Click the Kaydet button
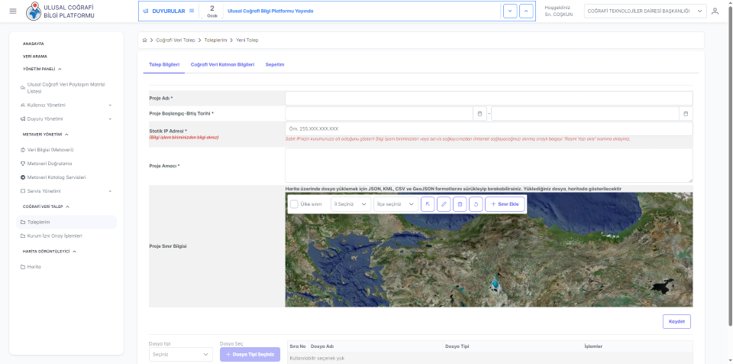The height and width of the screenshot is (364, 733). click(x=676, y=321)
